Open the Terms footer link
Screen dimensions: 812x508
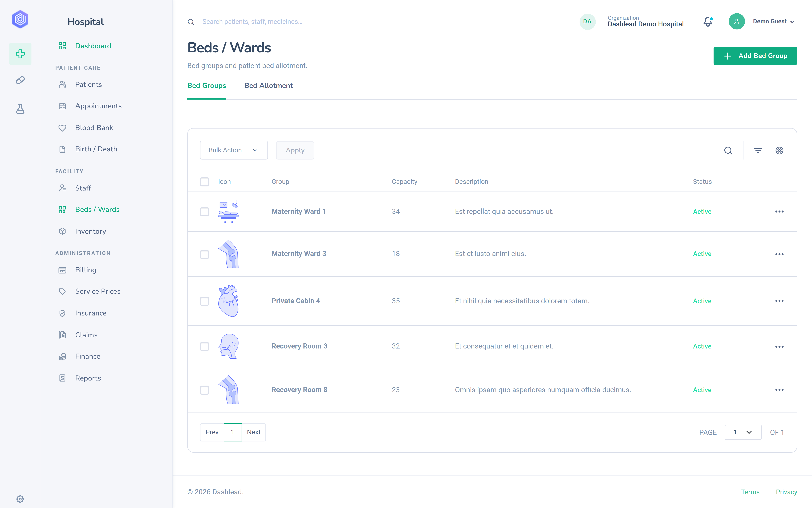[750, 492]
